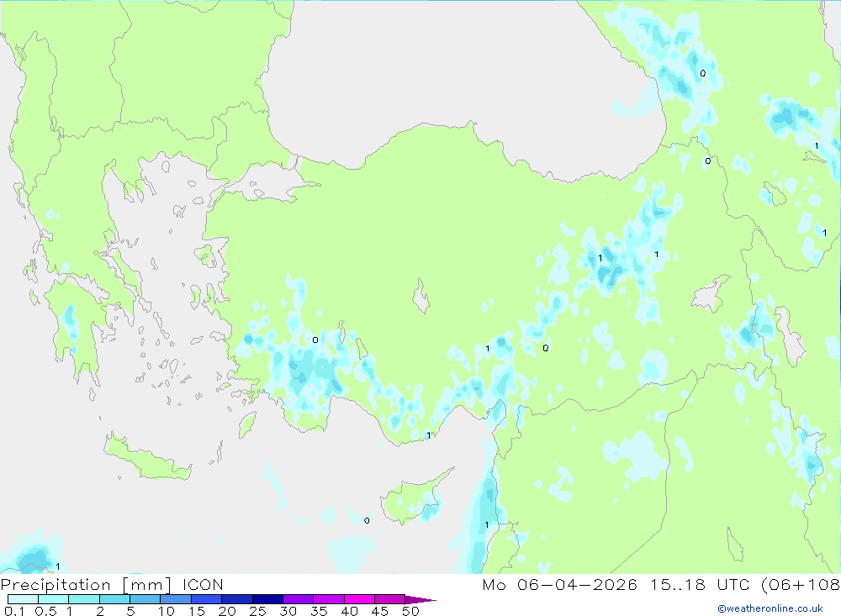Click the 45–50 mm legend color box
Viewport: 841px width, 616px height.
390,599
